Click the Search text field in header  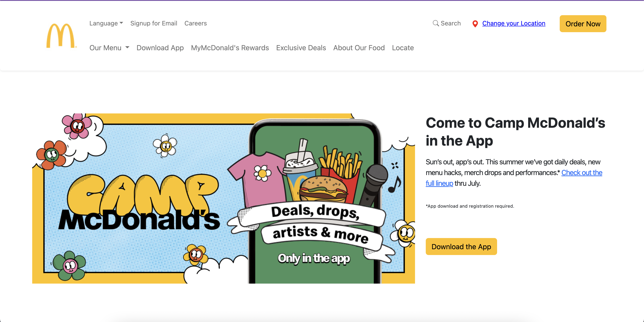[x=447, y=23]
